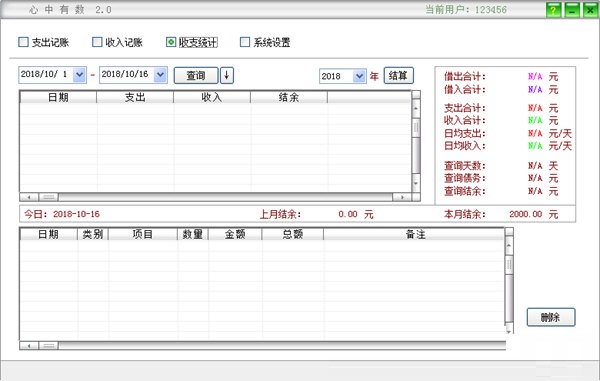The width and height of the screenshot is (600, 381).
Task: Click the green help question mark icon
Action: click(x=553, y=10)
